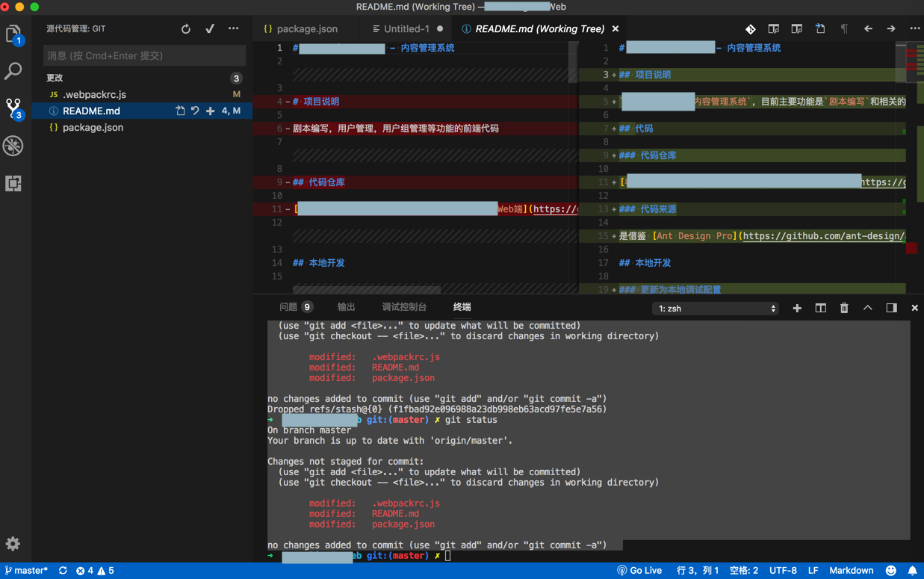Switch to the 输出 terminal panel tab
This screenshot has width=924, height=579.
(346, 306)
